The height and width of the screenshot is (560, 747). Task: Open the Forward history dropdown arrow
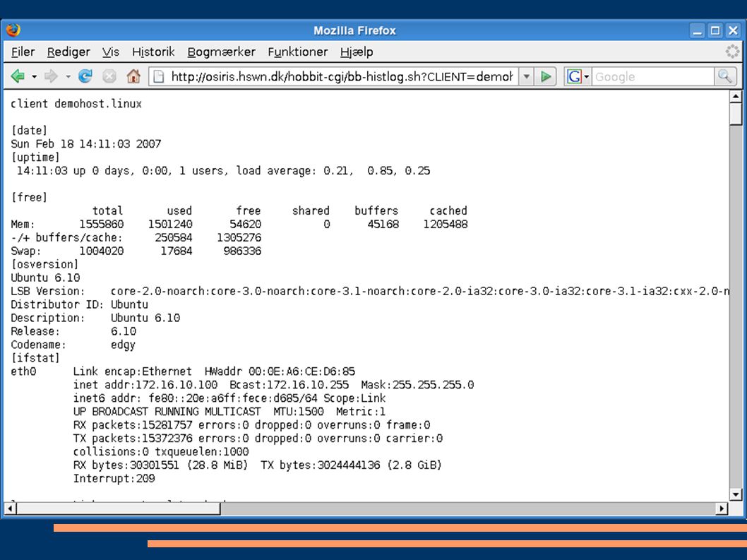(68, 77)
